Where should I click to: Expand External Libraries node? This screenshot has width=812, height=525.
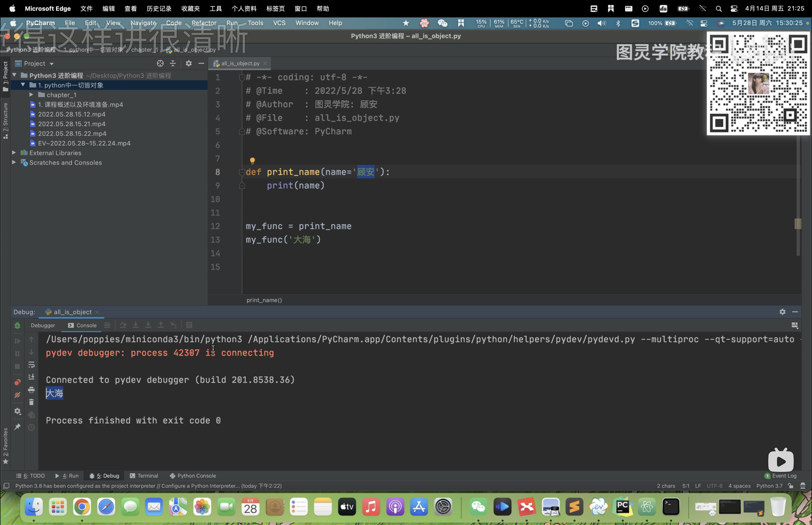click(x=14, y=153)
